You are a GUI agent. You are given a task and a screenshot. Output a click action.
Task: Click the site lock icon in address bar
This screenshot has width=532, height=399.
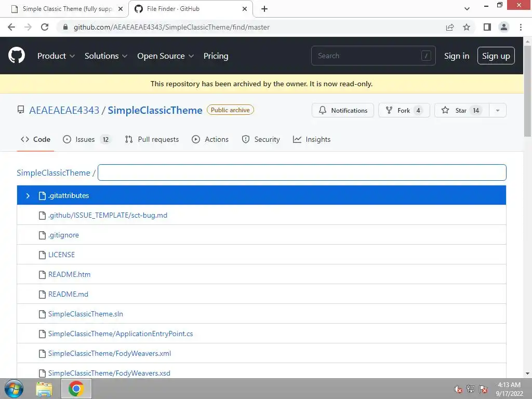click(65, 27)
